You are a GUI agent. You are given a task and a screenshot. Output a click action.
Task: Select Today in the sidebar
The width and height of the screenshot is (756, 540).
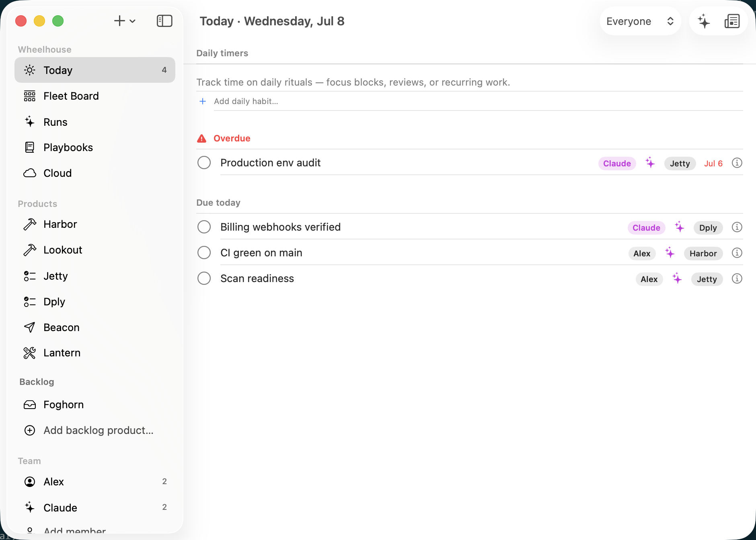click(x=95, y=70)
